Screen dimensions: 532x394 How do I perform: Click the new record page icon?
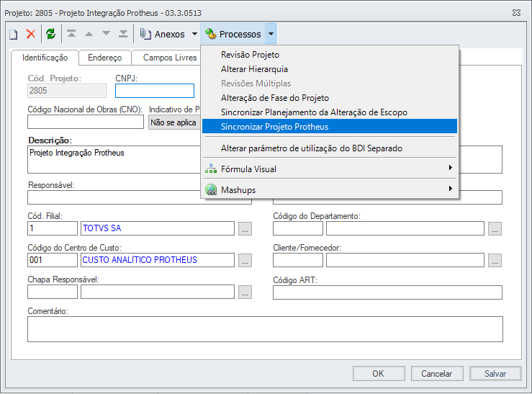14,35
